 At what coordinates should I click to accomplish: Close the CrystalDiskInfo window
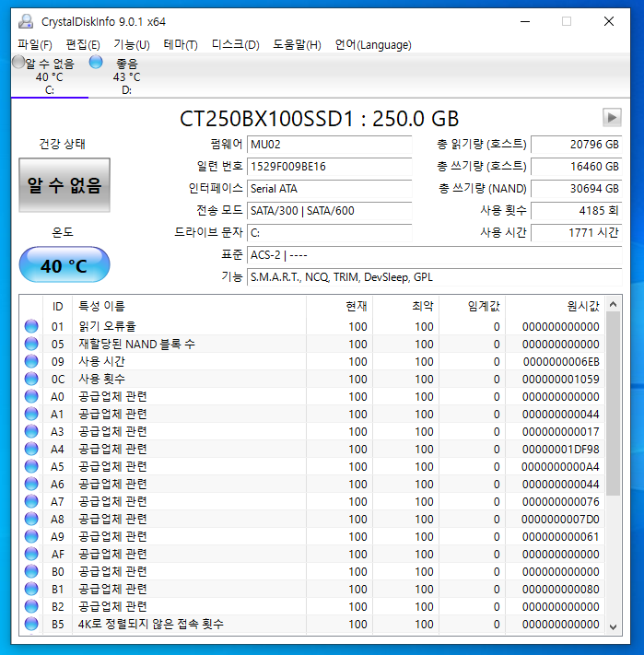[x=608, y=21]
